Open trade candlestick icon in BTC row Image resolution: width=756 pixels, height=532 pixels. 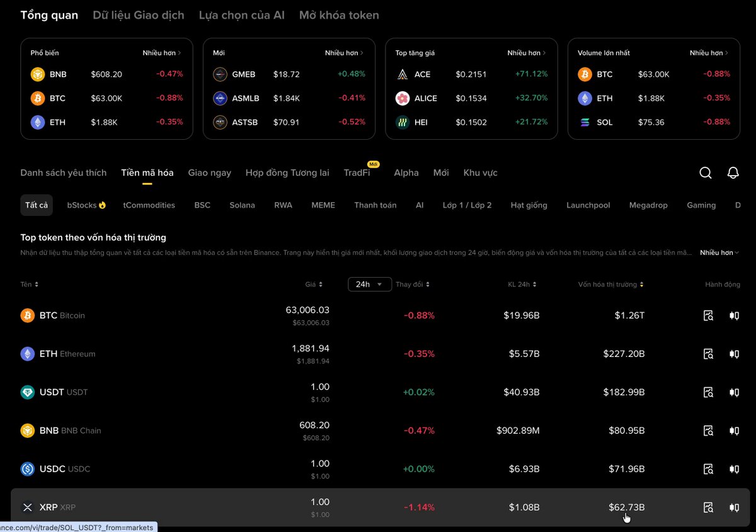(734, 315)
